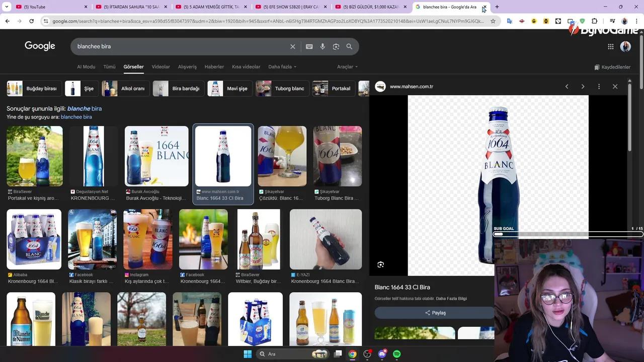The height and width of the screenshot is (362, 644).
Task: Clear the search box text
Action: [x=293, y=46]
